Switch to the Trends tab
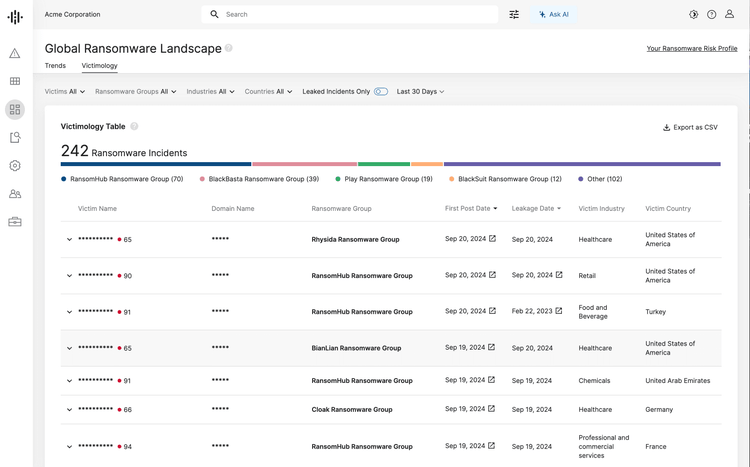The image size is (750, 467). [x=55, y=66]
